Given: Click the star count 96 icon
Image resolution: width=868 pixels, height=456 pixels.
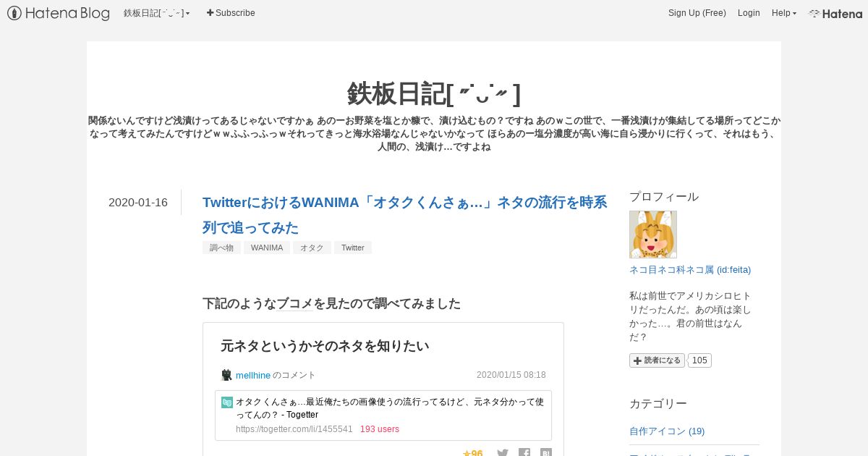Looking at the screenshot, I should tap(472, 452).
